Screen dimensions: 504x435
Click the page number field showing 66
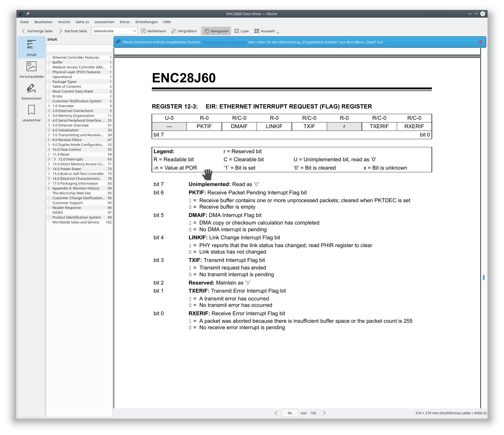(x=290, y=413)
